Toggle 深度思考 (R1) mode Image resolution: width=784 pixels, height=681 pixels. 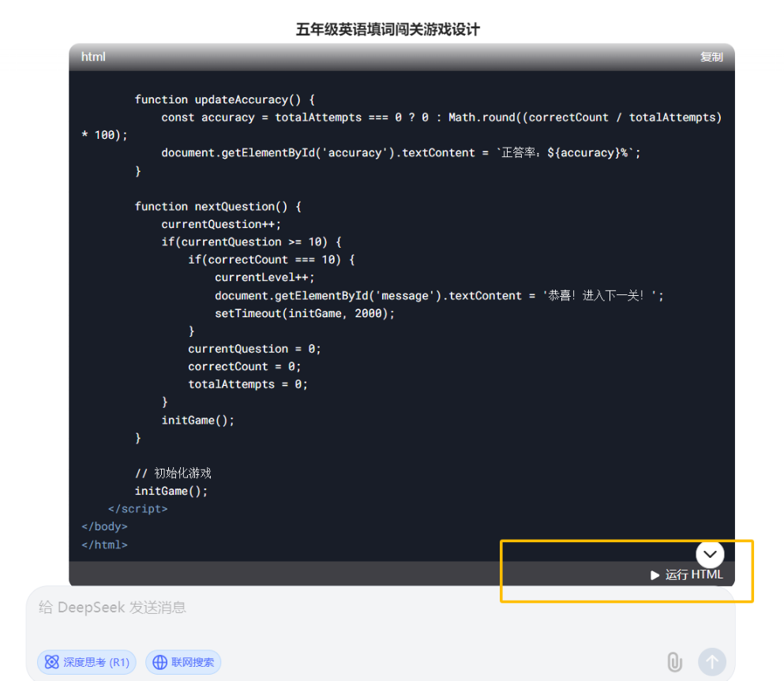pos(87,662)
